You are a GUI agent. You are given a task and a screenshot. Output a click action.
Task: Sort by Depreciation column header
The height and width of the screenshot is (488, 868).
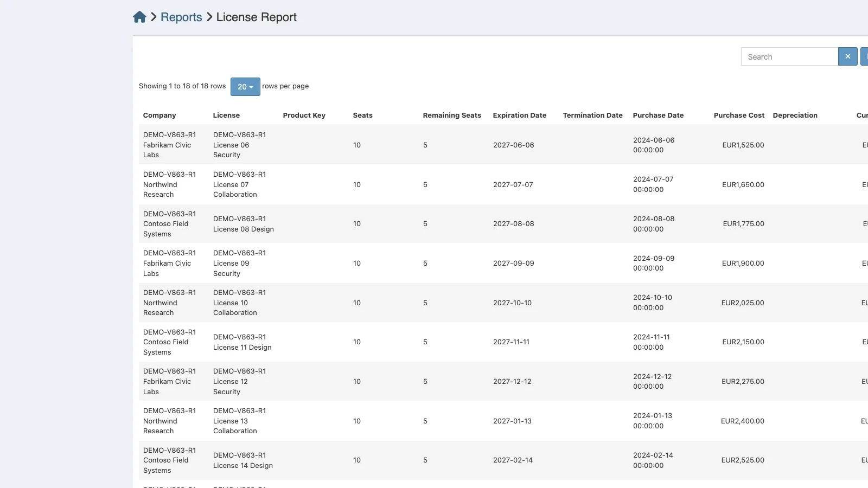795,115
